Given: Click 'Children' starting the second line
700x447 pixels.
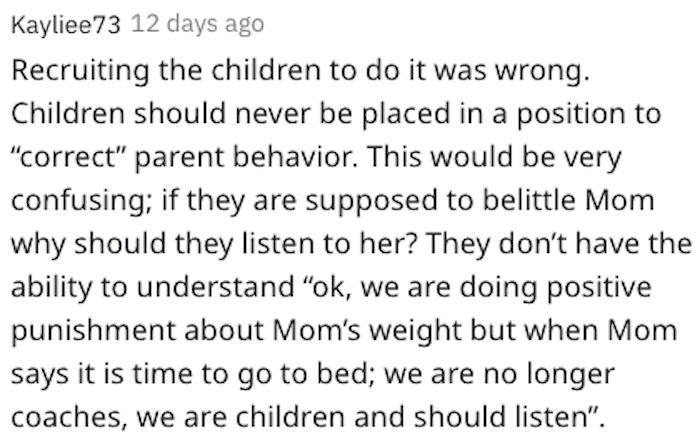Looking at the screenshot, I should click(68, 113).
